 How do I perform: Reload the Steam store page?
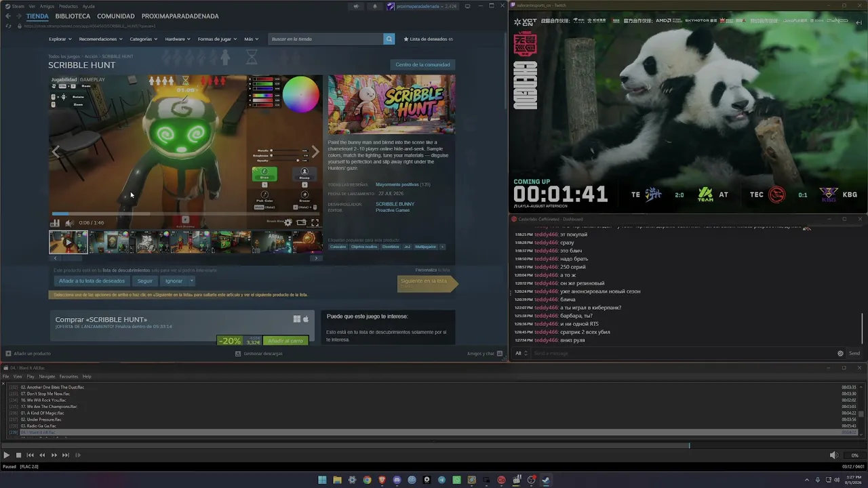(x=8, y=26)
